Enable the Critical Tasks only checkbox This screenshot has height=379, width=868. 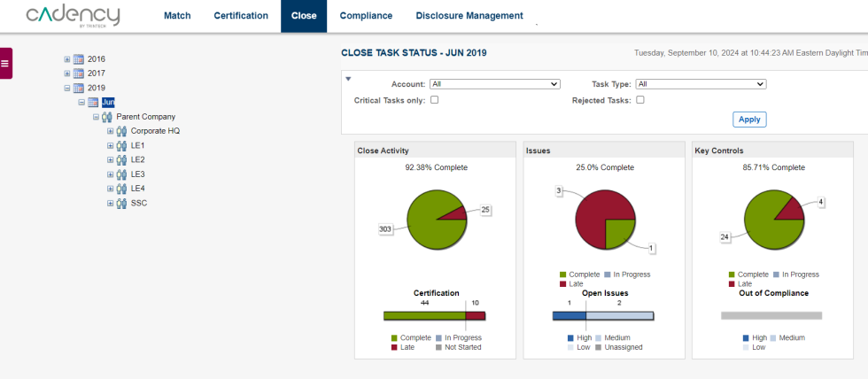(x=434, y=100)
